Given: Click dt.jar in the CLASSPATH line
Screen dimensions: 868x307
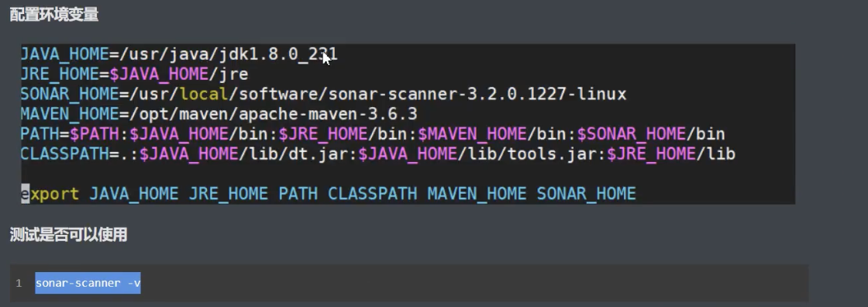Looking at the screenshot, I should point(319,154).
